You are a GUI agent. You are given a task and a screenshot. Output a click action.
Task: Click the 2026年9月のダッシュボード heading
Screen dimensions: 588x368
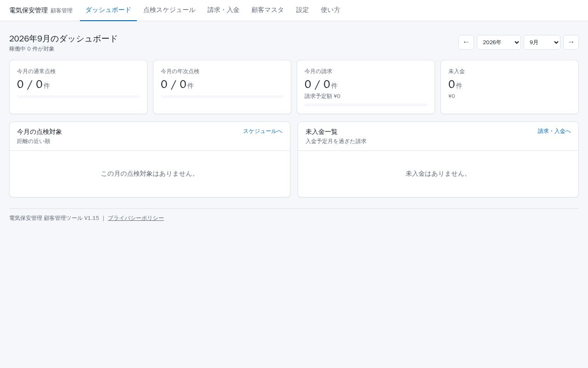63,39
